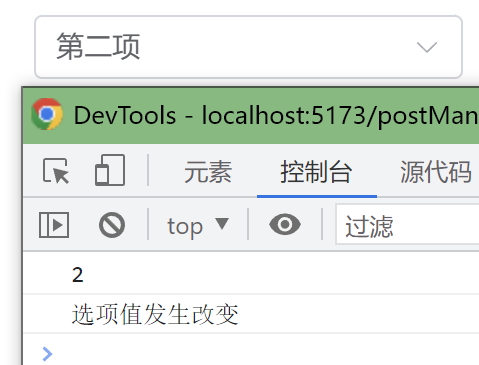Clear the console with the ban icon
This screenshot has width=479, height=365.
[x=112, y=225]
